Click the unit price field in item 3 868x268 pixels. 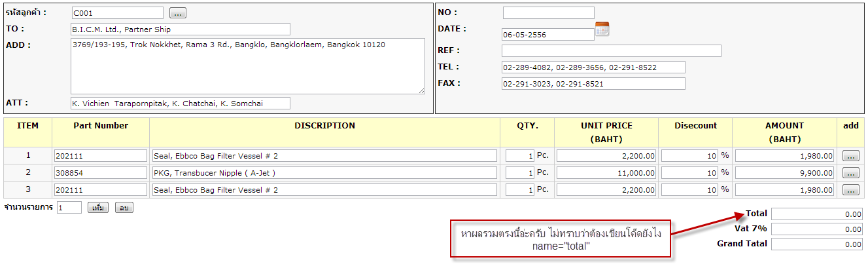606,190
